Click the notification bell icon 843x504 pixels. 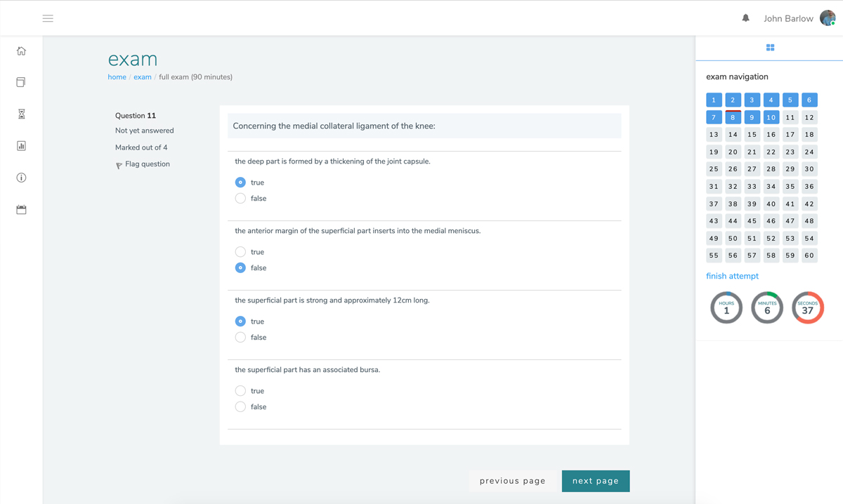click(x=745, y=18)
